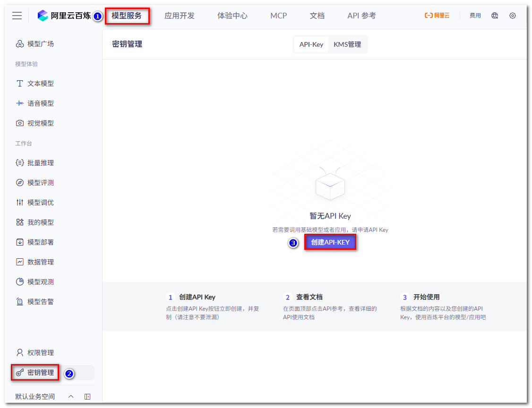This screenshot has width=532, height=408.
Task: Click the 创建API-KEY button
Action: [x=330, y=242]
